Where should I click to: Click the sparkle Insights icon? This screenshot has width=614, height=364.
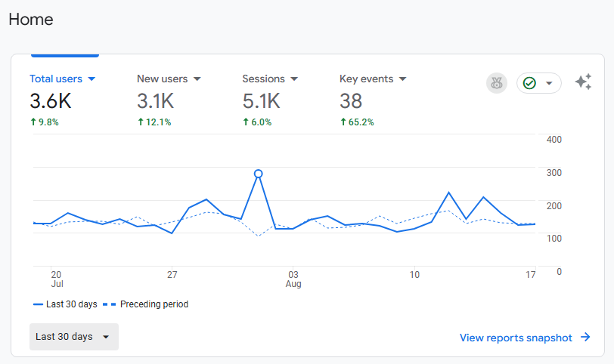coord(583,82)
